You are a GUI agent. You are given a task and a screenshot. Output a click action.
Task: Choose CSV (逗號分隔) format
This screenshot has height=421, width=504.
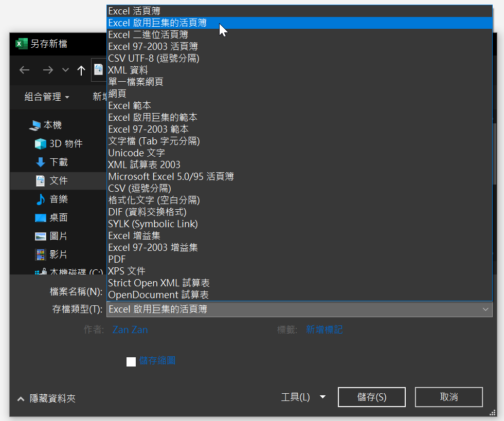tap(299, 188)
